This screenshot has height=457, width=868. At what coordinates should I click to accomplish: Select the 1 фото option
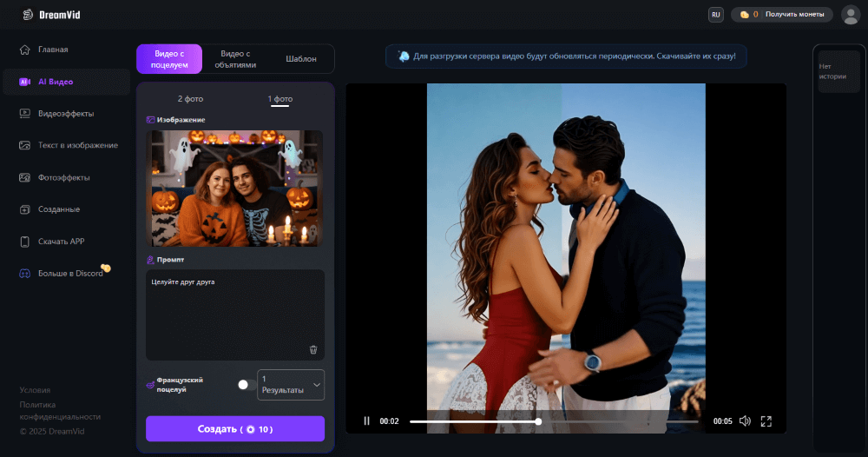pos(279,99)
